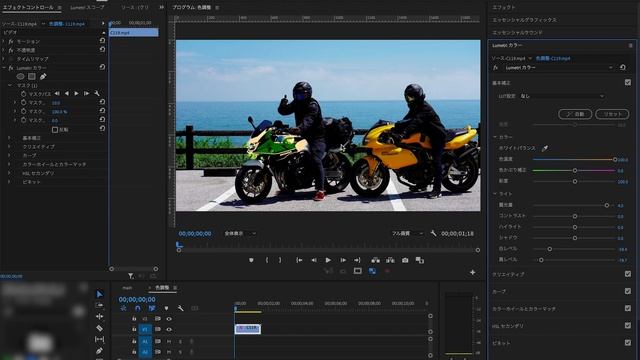The width and height of the screenshot is (640, 360).
Task: Click the Lift button
Action: [376, 260]
